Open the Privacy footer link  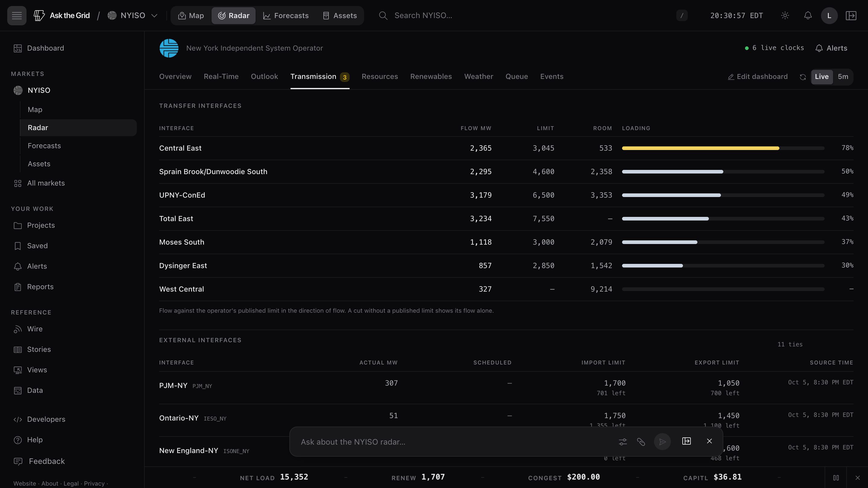click(x=94, y=483)
